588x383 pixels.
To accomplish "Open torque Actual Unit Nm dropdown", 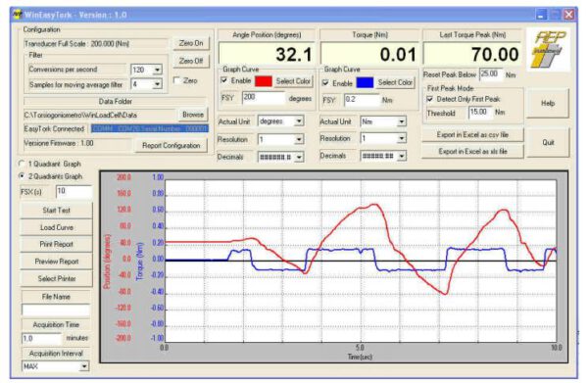I will 401,121.
